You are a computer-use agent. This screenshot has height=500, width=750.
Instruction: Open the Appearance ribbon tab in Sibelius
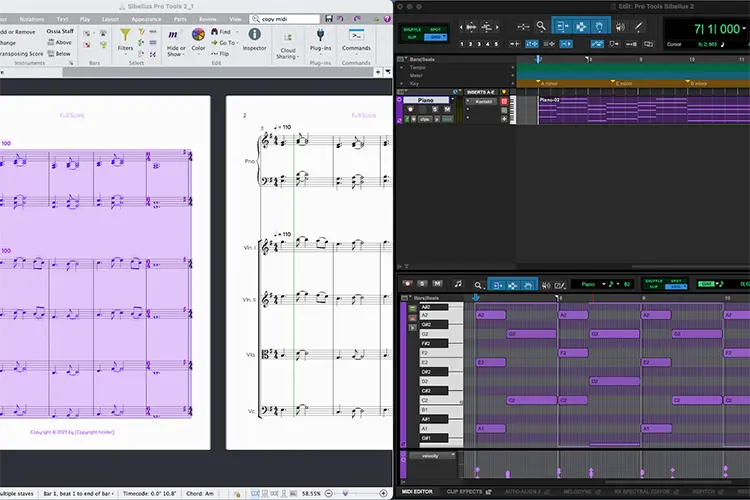(x=146, y=19)
